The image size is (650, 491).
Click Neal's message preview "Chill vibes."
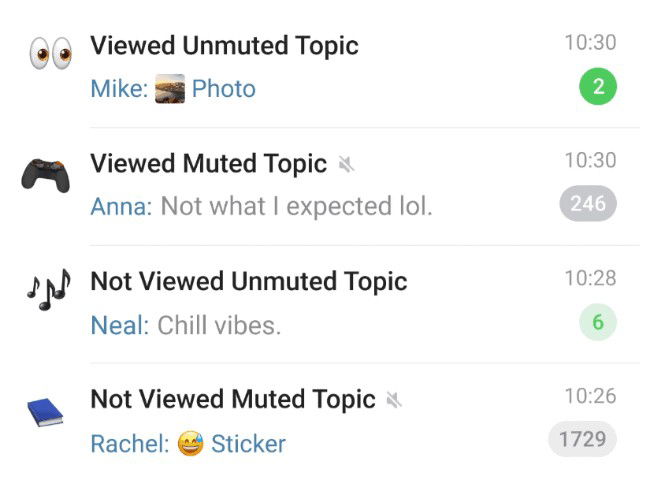tap(219, 325)
